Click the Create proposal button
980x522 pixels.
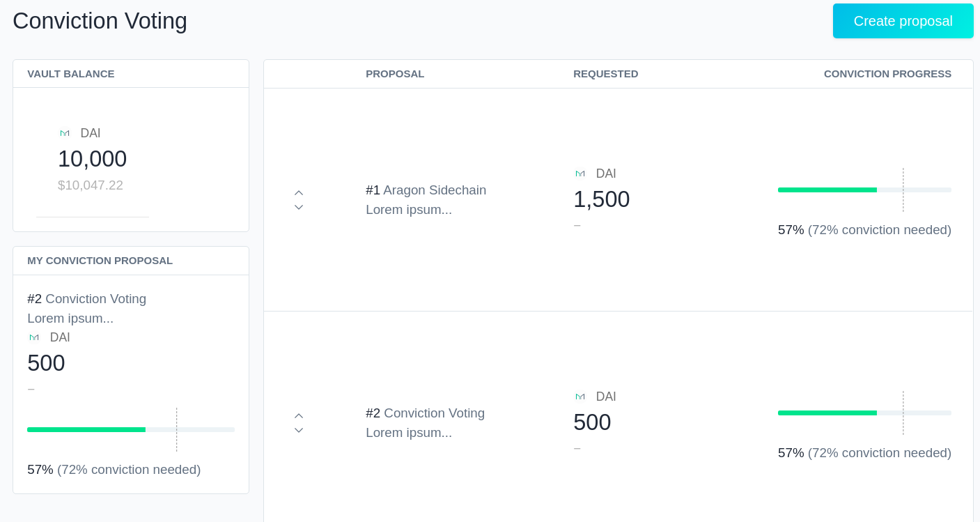[x=903, y=21]
